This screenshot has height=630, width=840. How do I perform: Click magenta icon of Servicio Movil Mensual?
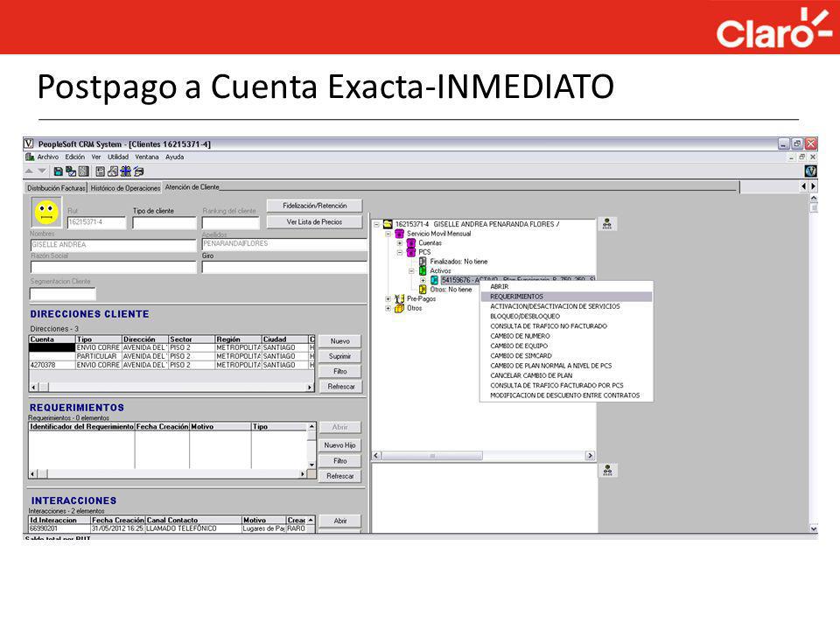pyautogui.click(x=399, y=234)
